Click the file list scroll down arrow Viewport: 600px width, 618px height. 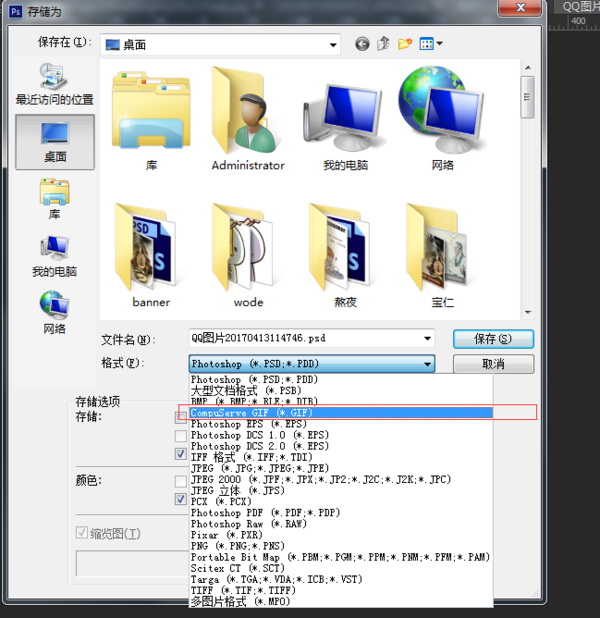pos(528,313)
